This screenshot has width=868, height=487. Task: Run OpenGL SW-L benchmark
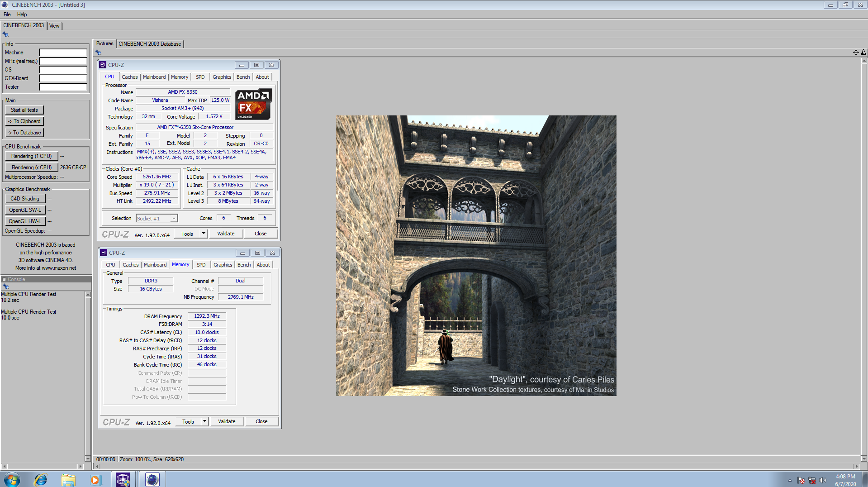pyautogui.click(x=25, y=210)
